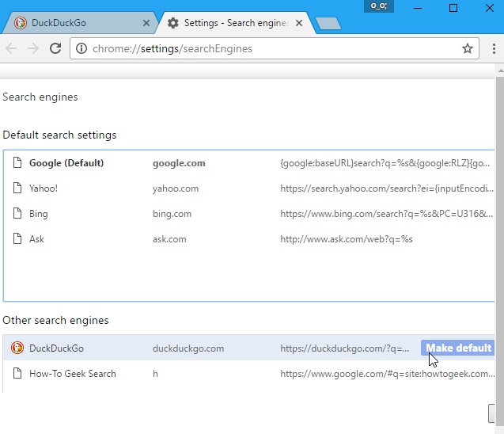Select the Yahoo! entry name

click(x=44, y=188)
